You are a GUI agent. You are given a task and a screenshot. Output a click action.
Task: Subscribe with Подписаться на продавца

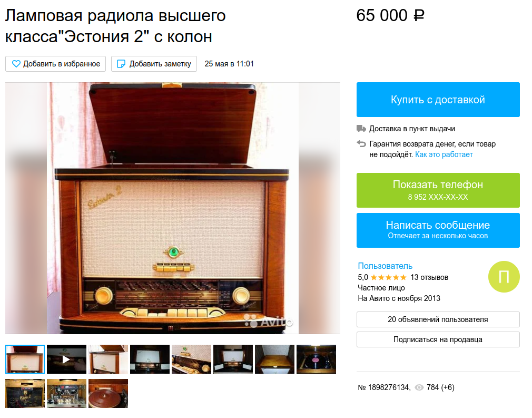[438, 339]
